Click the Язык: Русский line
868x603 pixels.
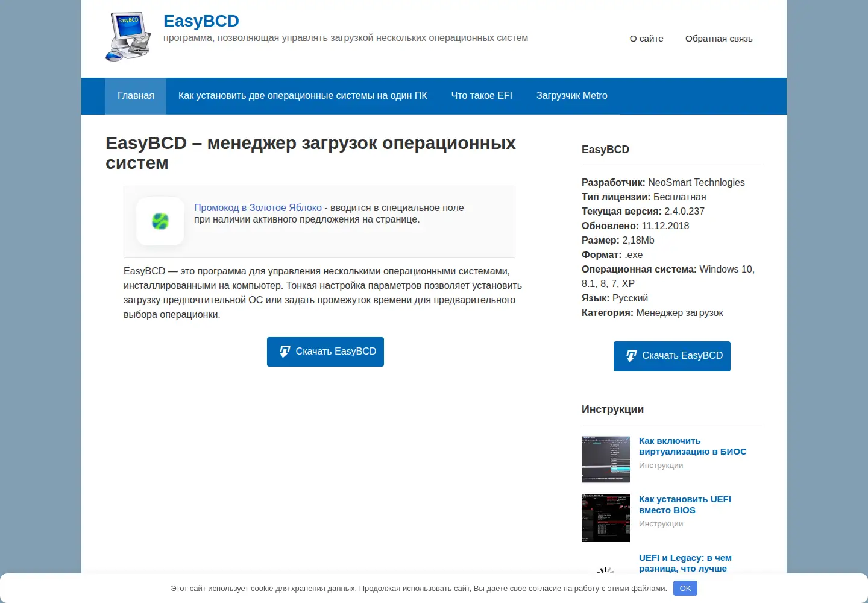[615, 298]
